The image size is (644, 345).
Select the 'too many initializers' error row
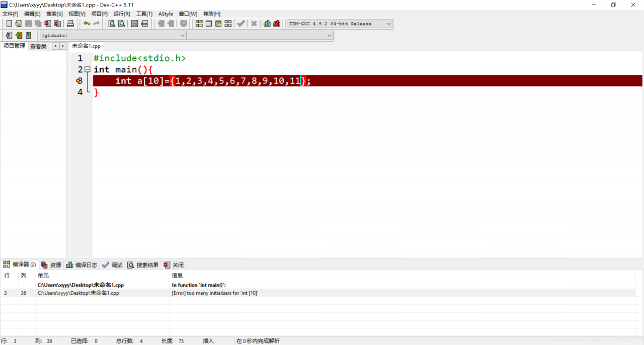318,293
